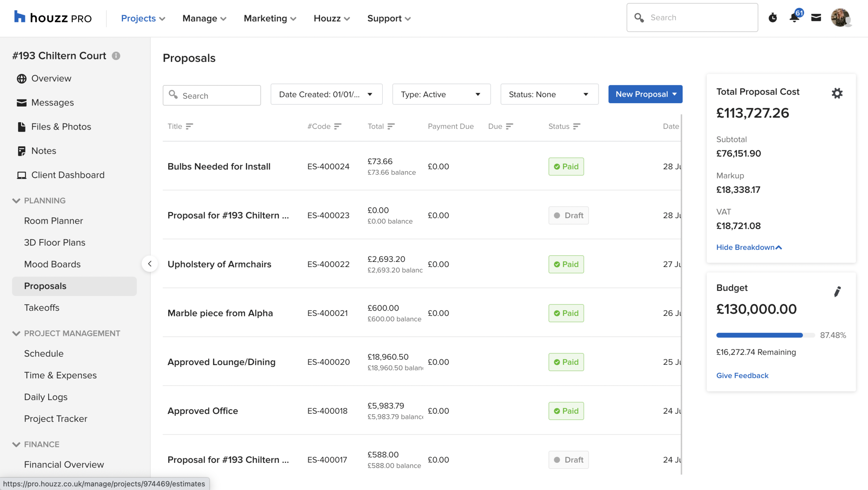Collapse sidebar with the arrow button
This screenshot has height=490, width=868.
pyautogui.click(x=150, y=264)
